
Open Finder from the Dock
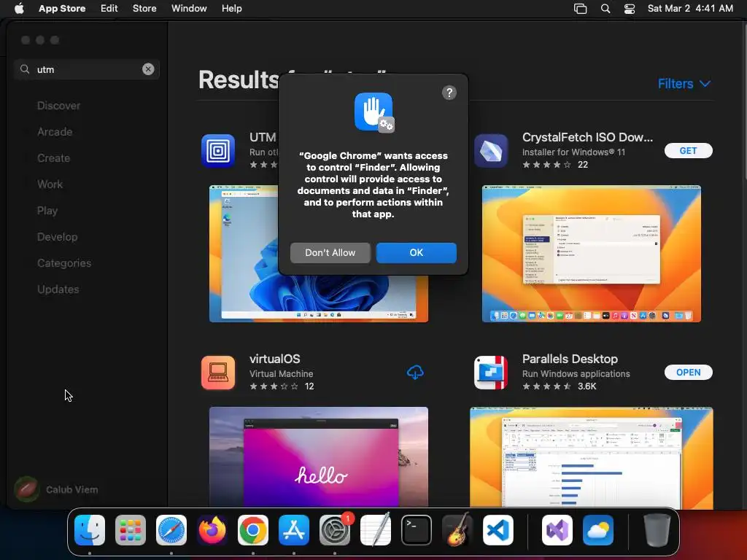click(x=90, y=530)
